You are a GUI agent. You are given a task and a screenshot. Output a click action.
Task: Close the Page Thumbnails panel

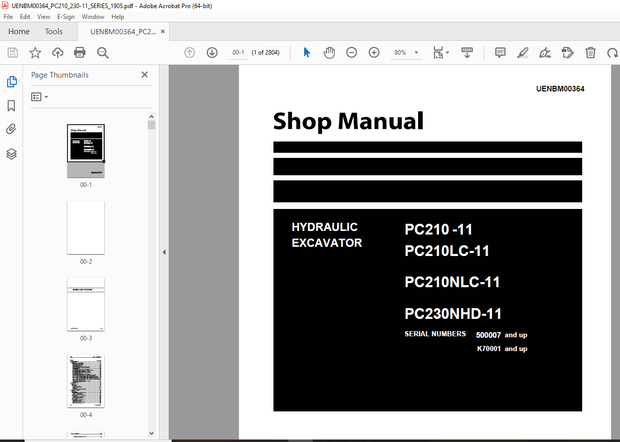point(145,75)
